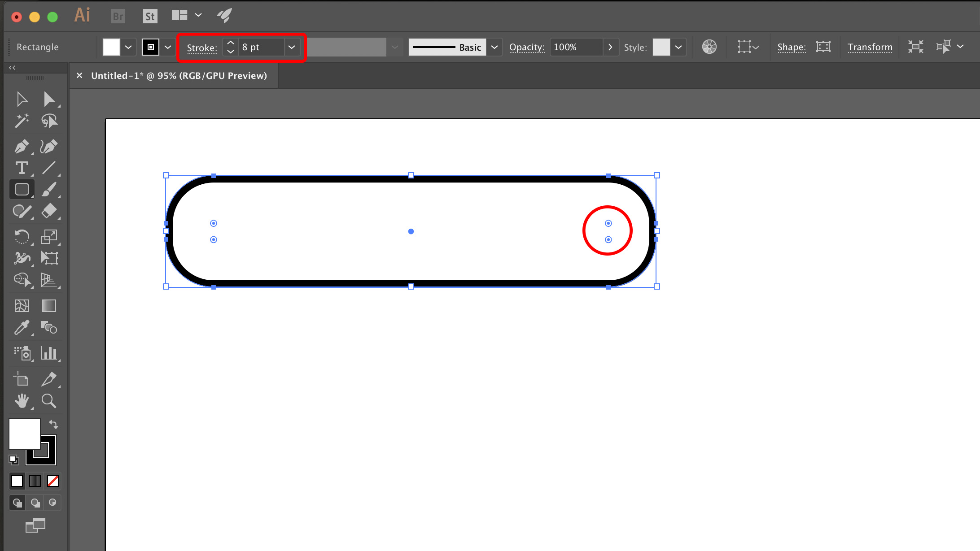Click the Untitled-1 tab
980x551 pixels.
179,75
